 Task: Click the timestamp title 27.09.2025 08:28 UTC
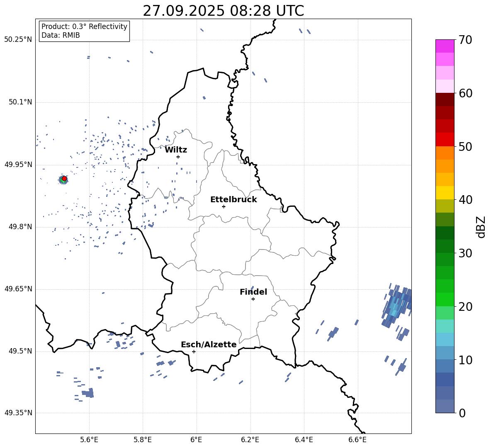point(223,11)
